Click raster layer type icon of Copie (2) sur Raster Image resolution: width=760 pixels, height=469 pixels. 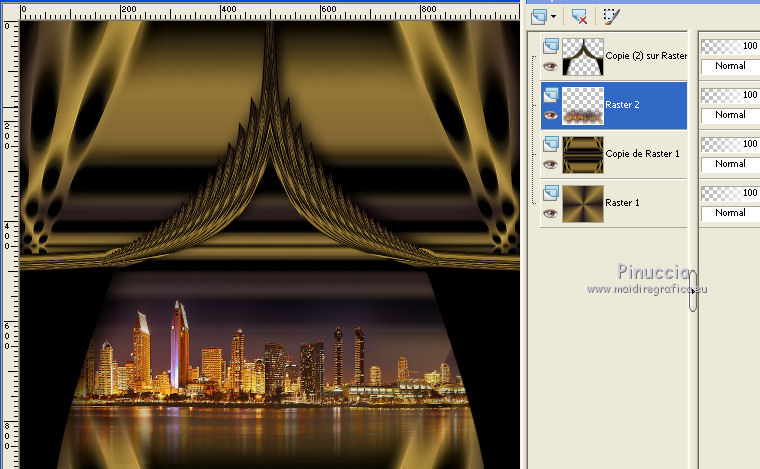(x=551, y=46)
